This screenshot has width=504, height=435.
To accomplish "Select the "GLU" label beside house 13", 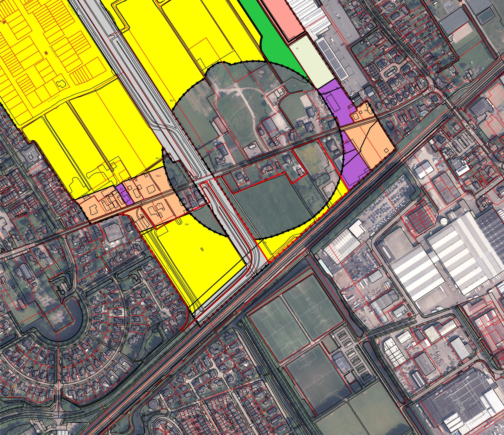I will (x=367, y=111).
